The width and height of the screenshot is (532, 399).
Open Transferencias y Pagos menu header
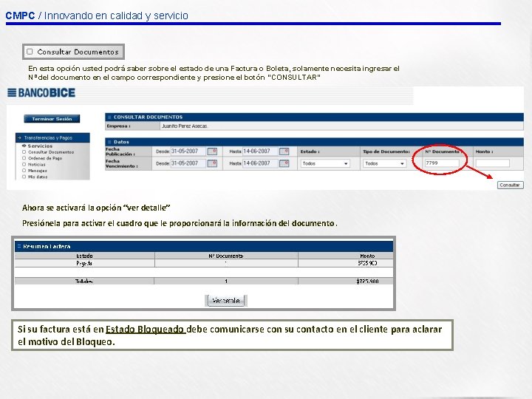click(x=52, y=137)
